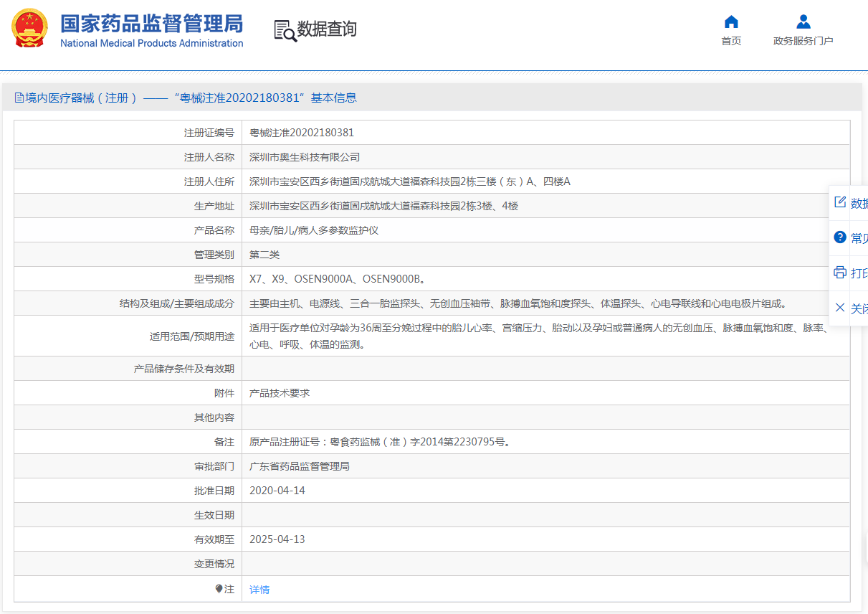Select attachment value 产品技术要求
This screenshot has width=868, height=614.
click(x=280, y=393)
